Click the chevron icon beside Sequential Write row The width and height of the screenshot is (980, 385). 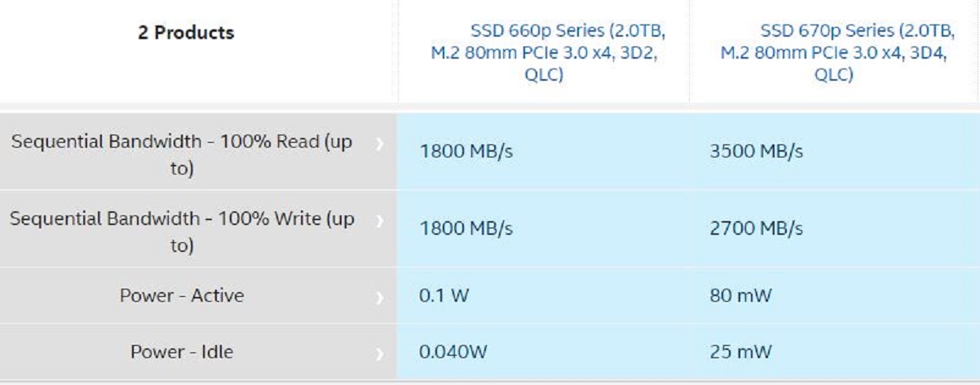click(x=378, y=221)
